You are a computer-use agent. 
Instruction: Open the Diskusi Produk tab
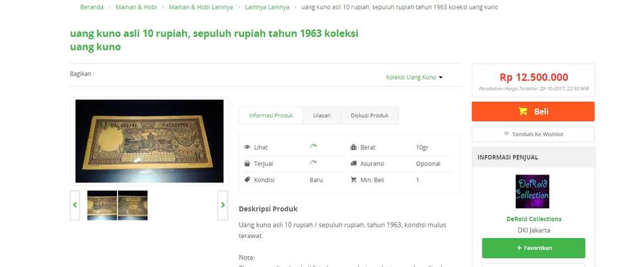(370, 116)
